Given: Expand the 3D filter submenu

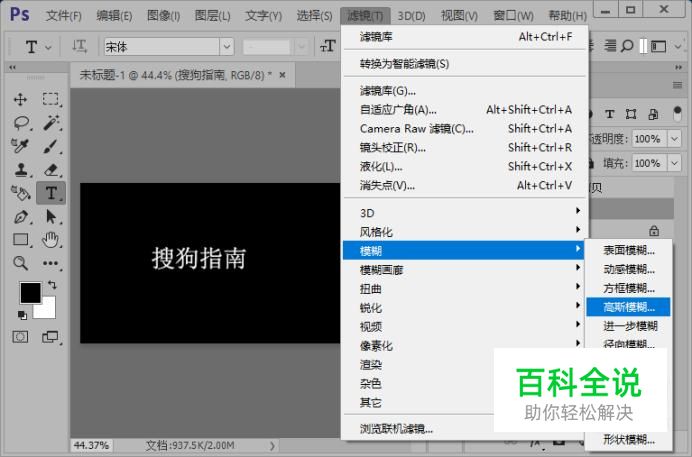Looking at the screenshot, I should 463,213.
